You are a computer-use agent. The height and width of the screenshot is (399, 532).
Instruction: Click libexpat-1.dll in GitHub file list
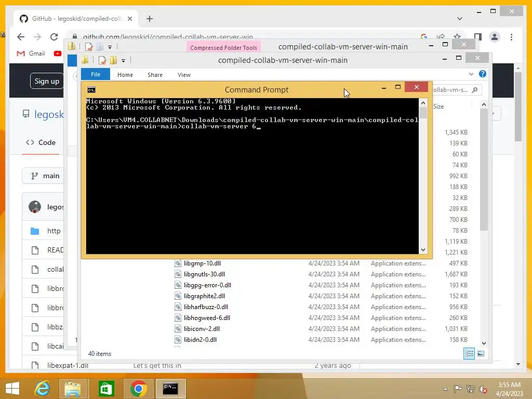pos(68,365)
